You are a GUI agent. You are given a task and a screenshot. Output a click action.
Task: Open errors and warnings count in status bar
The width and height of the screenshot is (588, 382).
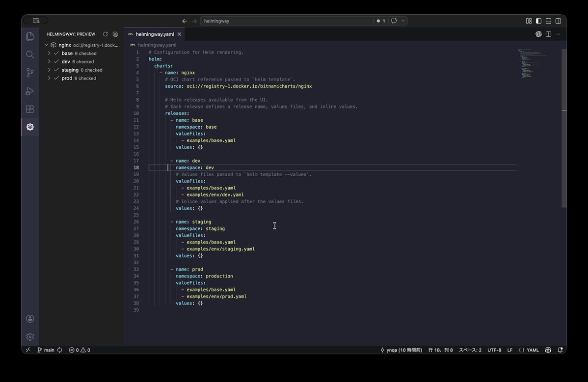(80, 350)
